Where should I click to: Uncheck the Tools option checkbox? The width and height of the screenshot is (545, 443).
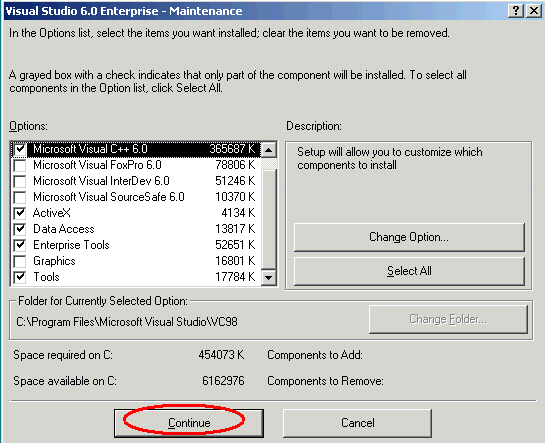click(20, 277)
